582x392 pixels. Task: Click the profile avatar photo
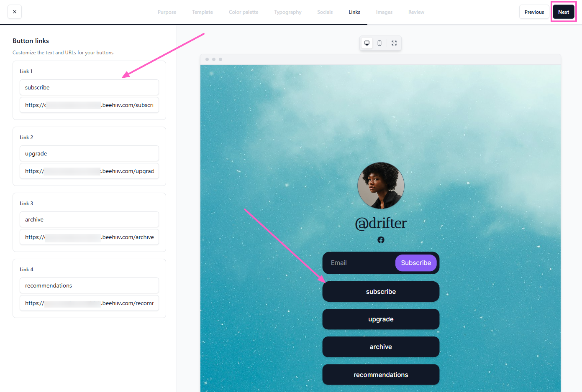click(x=381, y=186)
